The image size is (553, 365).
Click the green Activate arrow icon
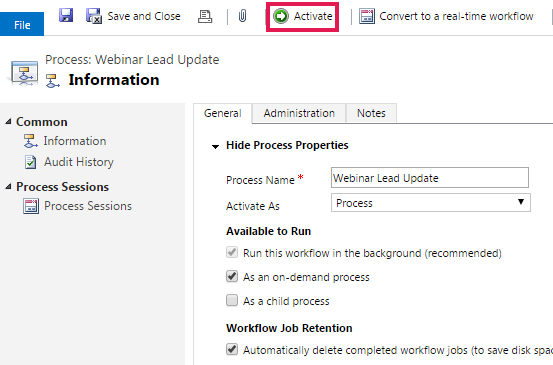pos(281,16)
